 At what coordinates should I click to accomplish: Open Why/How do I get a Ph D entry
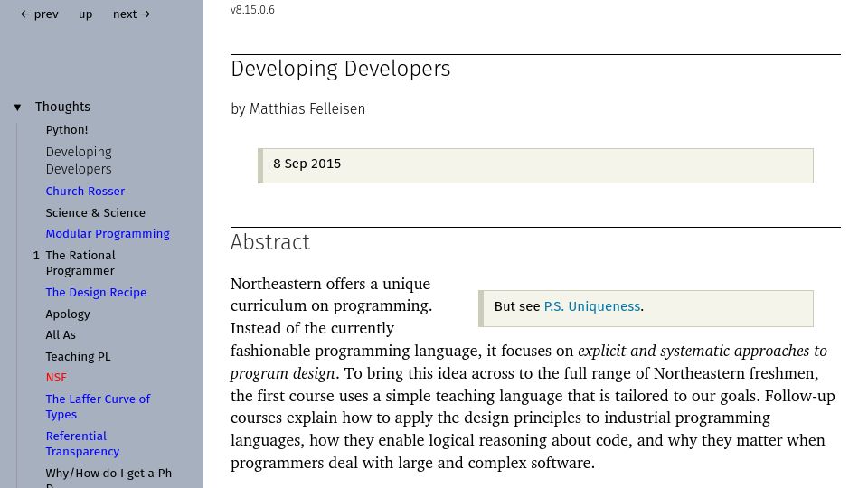coord(108,477)
